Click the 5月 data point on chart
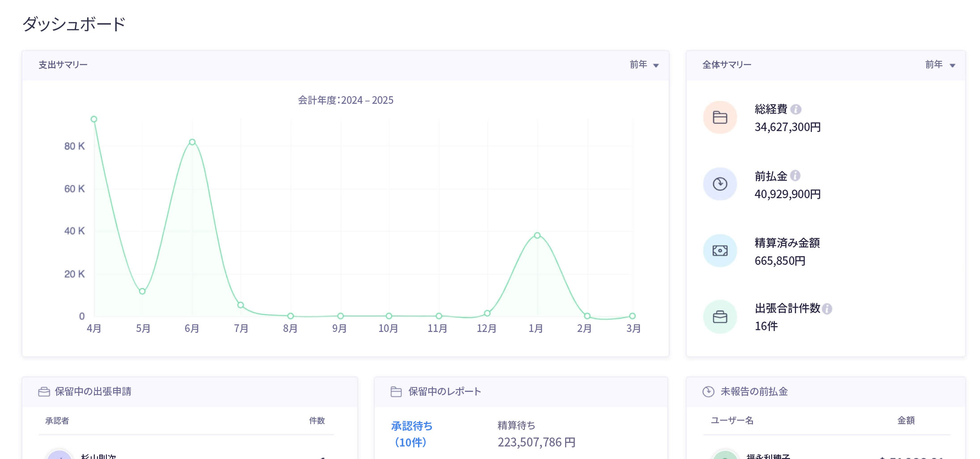This screenshot has height=459, width=980. (142, 291)
